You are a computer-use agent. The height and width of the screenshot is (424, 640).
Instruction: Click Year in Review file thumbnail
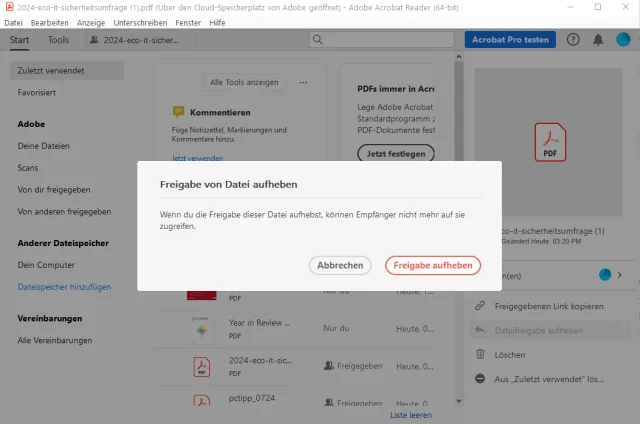pos(202,329)
